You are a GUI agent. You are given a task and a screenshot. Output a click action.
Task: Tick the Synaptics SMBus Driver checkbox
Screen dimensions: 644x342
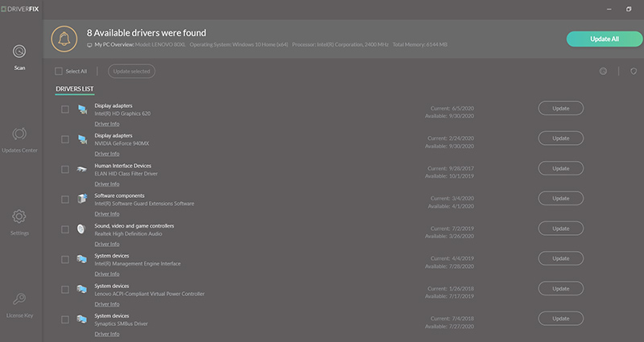[65, 319]
